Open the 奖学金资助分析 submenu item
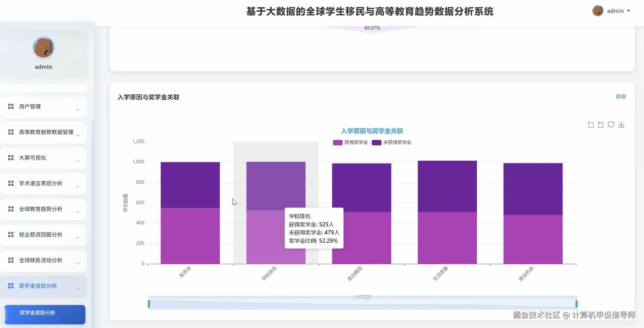 pyautogui.click(x=44, y=313)
